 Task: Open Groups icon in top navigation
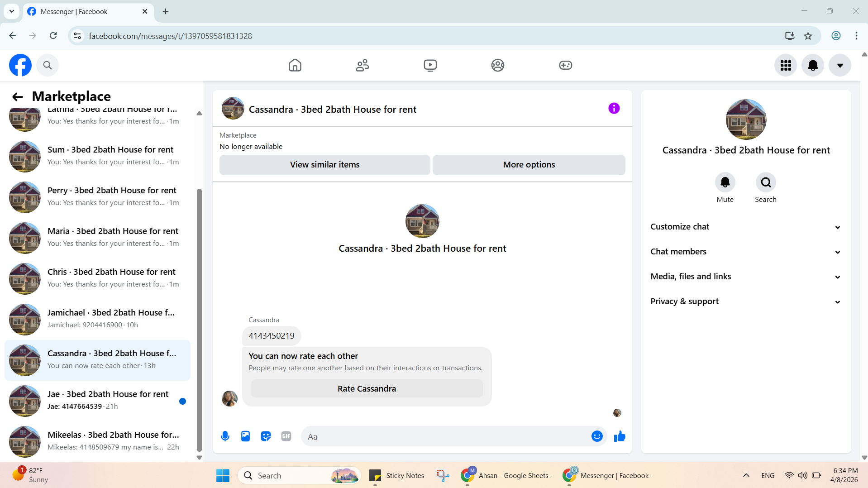click(498, 65)
